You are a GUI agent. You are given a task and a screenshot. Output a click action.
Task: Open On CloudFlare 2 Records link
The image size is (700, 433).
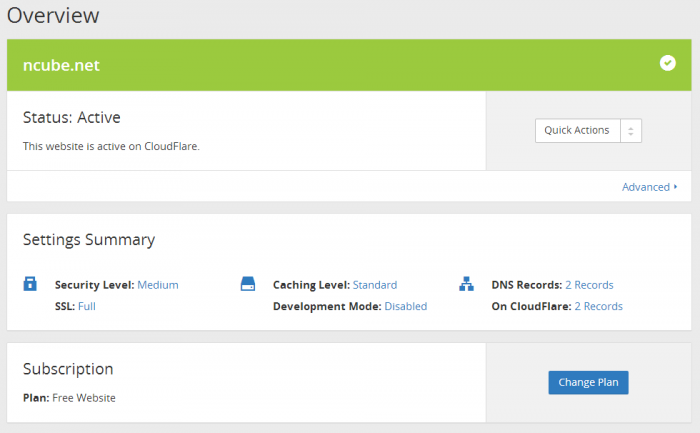(x=598, y=306)
